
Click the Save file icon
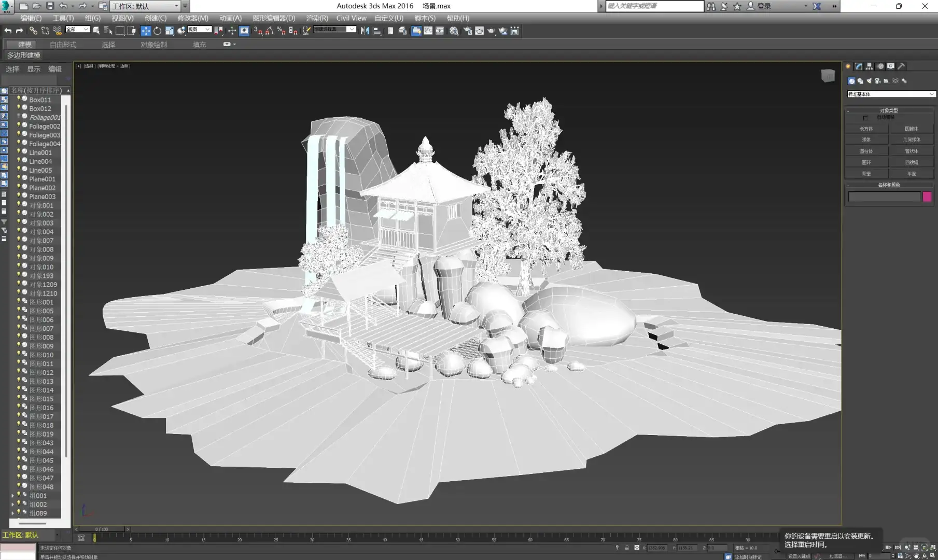(x=50, y=6)
